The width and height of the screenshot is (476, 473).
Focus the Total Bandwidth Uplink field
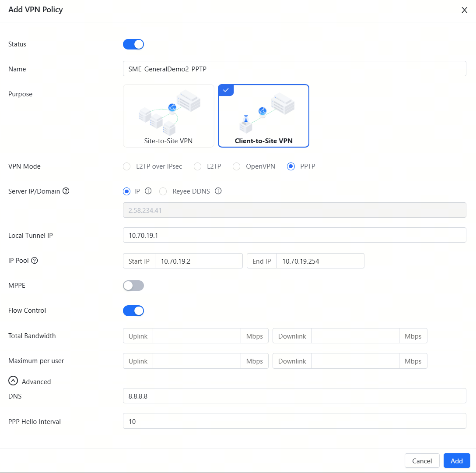(196, 336)
